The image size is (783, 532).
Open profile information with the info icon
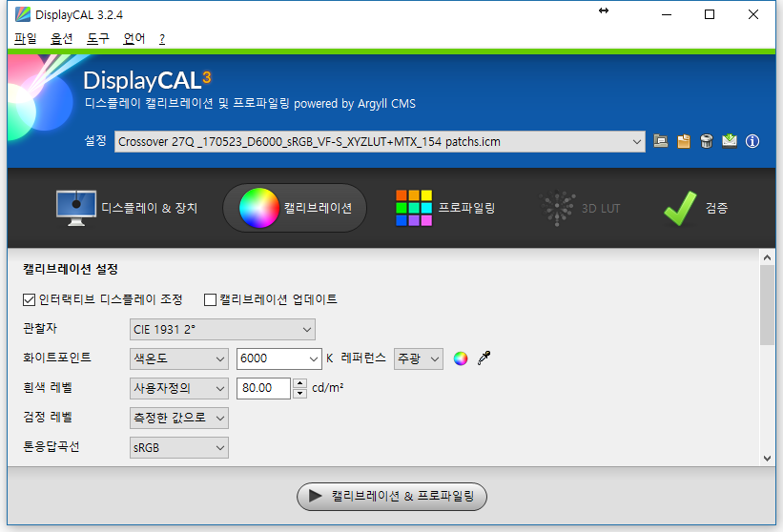point(752,141)
